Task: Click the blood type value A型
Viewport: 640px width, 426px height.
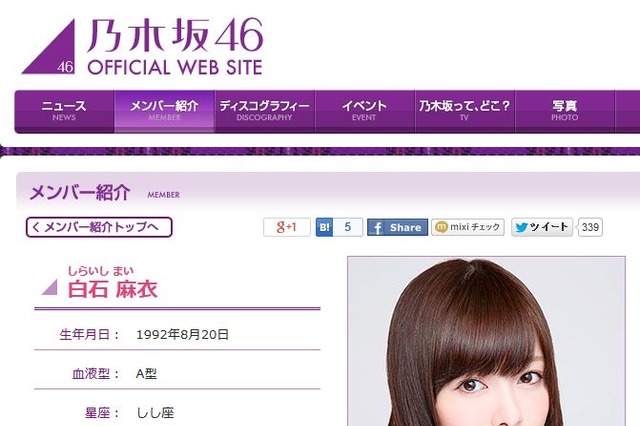Action: click(x=146, y=374)
